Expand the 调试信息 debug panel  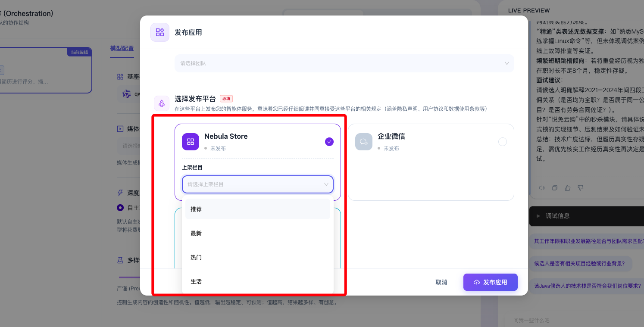[x=558, y=216]
